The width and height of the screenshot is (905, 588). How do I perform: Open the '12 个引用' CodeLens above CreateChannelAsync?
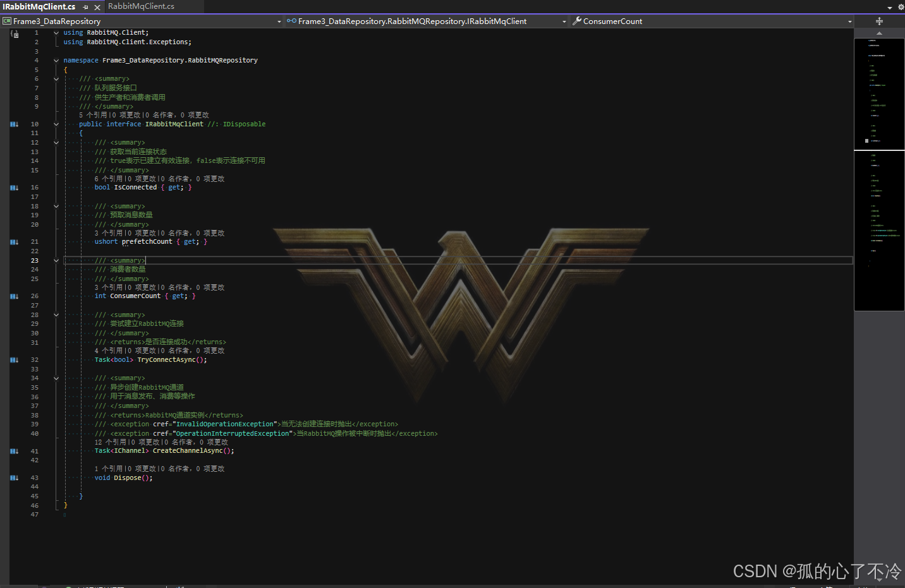point(111,442)
